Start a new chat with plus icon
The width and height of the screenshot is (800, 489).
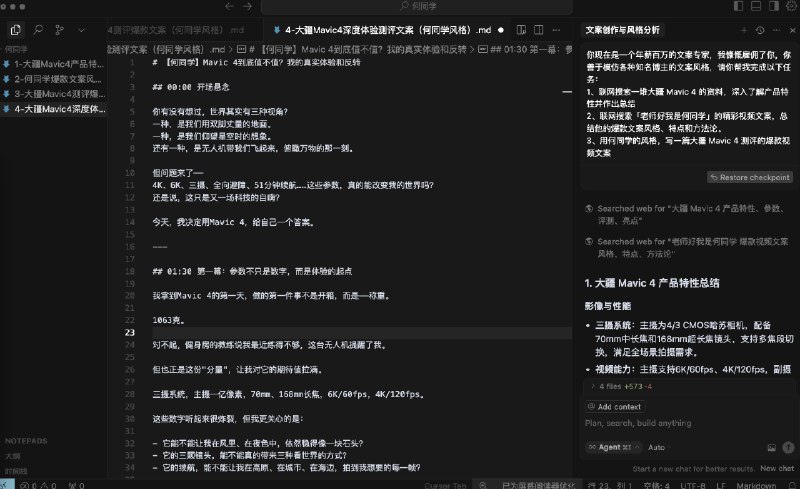(x=742, y=31)
